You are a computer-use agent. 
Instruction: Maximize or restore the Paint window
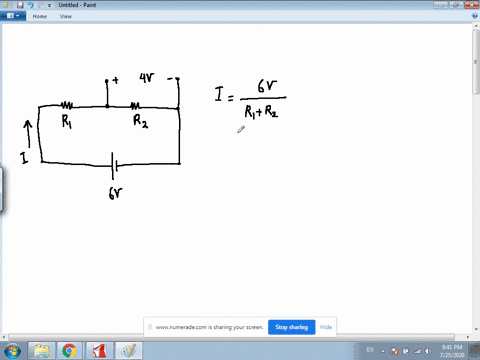click(456, 5)
